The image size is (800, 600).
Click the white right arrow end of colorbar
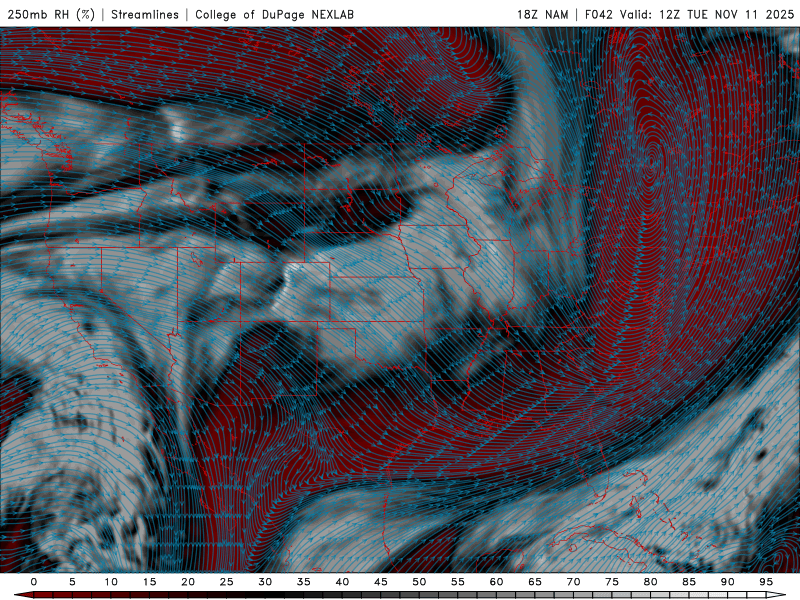776,595
